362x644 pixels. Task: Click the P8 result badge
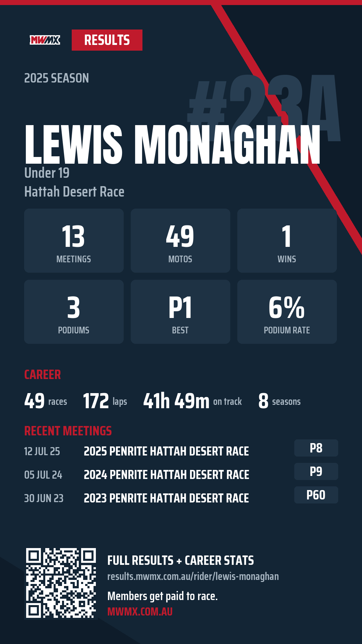[x=316, y=448]
